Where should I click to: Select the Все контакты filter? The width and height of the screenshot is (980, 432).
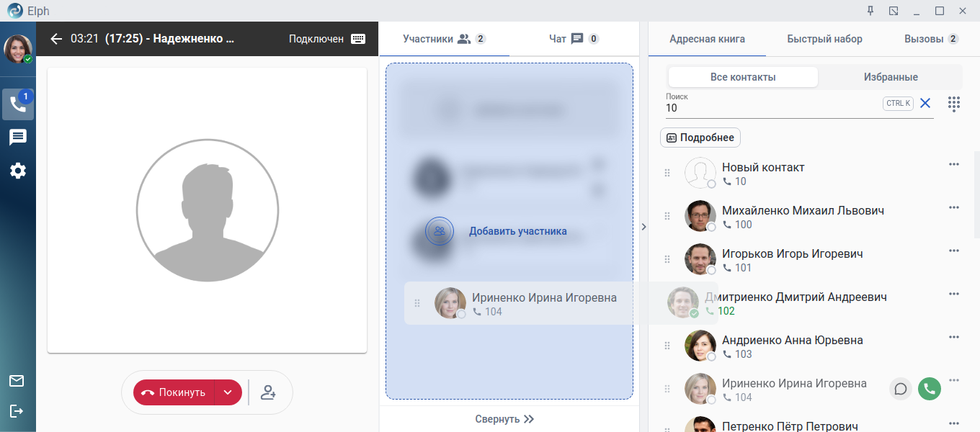[743, 77]
